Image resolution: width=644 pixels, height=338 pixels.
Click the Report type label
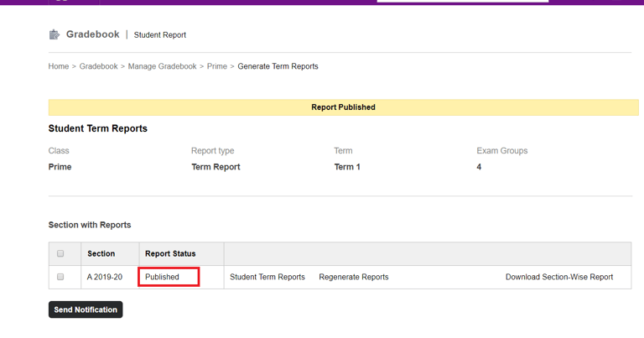(212, 151)
